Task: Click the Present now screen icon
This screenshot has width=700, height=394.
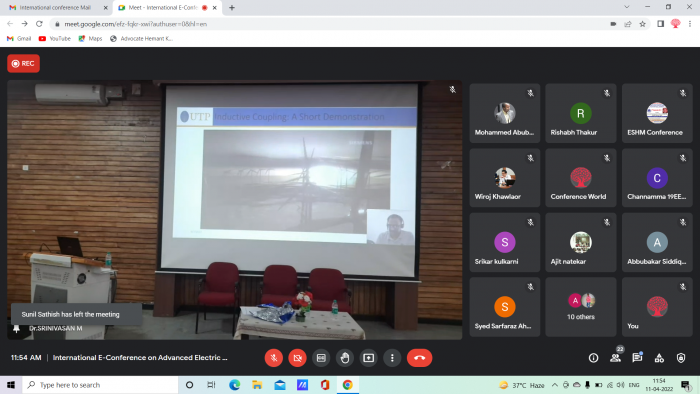Action: click(x=368, y=358)
